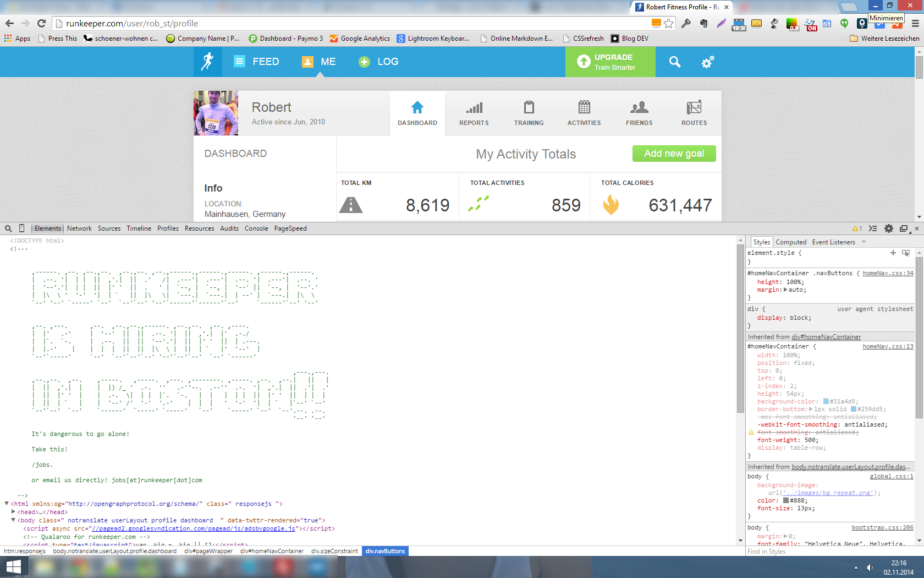Screen dimensions: 924x578
Task: Open the Windows Start button
Action: click(13, 567)
